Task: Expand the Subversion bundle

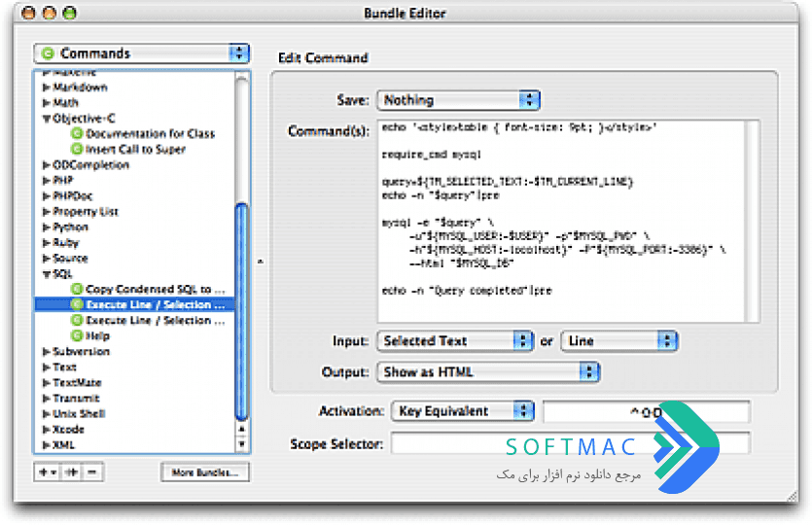Action: click(x=46, y=351)
